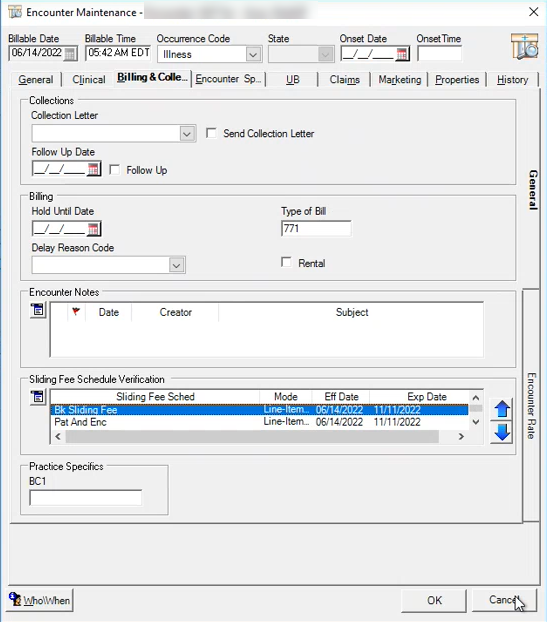Expand the Delay Reason Code dropdown
Image resolution: width=547 pixels, height=622 pixels.
point(177,265)
